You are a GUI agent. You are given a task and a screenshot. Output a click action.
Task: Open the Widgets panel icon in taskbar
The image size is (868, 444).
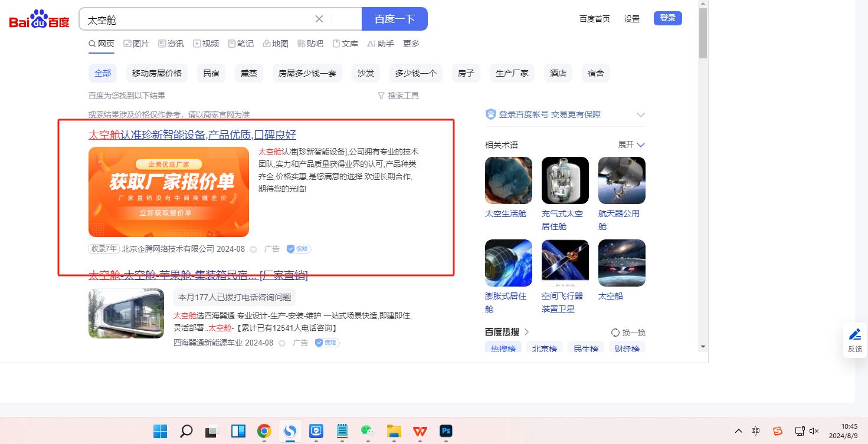tap(238, 431)
